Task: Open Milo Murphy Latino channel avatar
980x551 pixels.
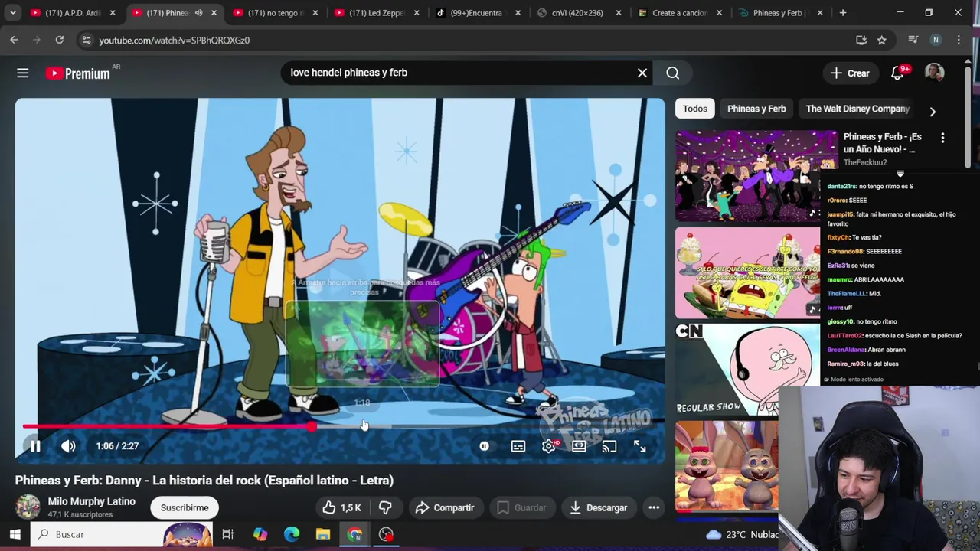Action: click(28, 507)
